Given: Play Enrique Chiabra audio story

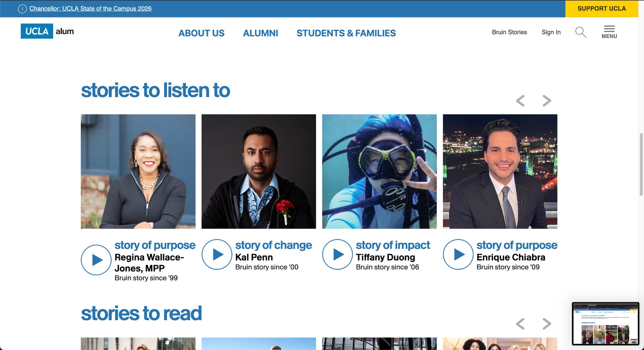Looking at the screenshot, I should [x=458, y=254].
